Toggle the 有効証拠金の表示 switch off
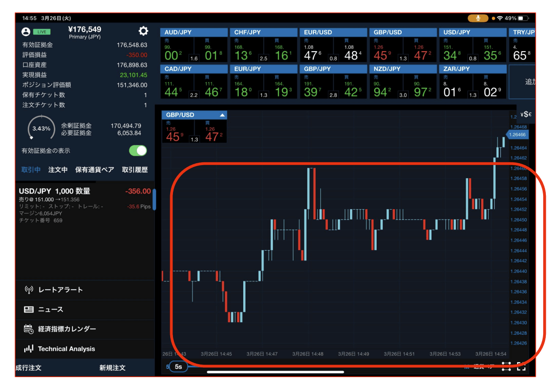Screen dimensions: 551x392 point(137,151)
